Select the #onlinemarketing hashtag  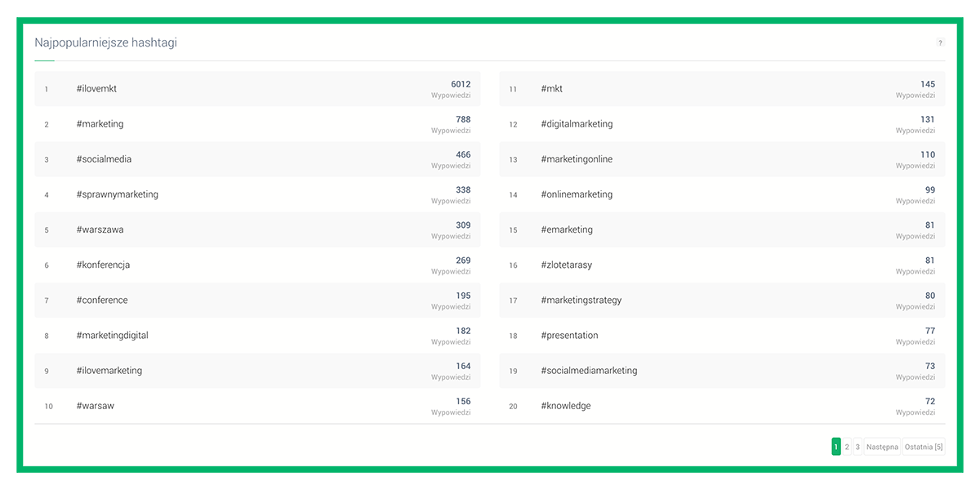(x=577, y=194)
